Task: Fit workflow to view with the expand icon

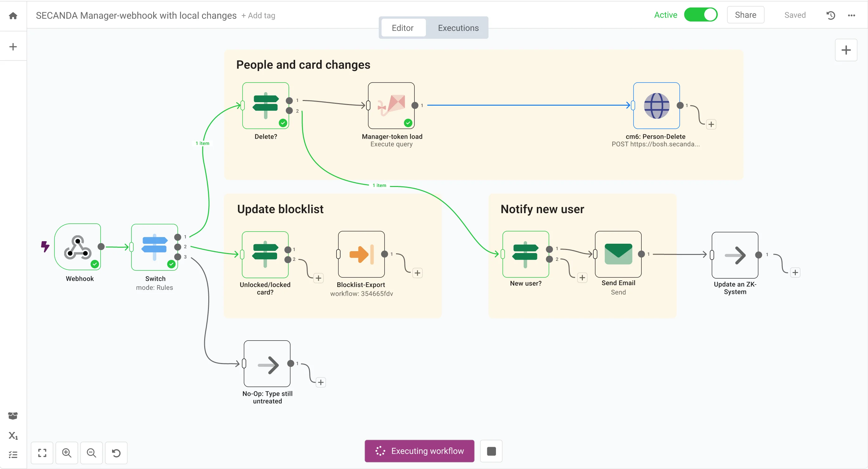Action: (42, 452)
